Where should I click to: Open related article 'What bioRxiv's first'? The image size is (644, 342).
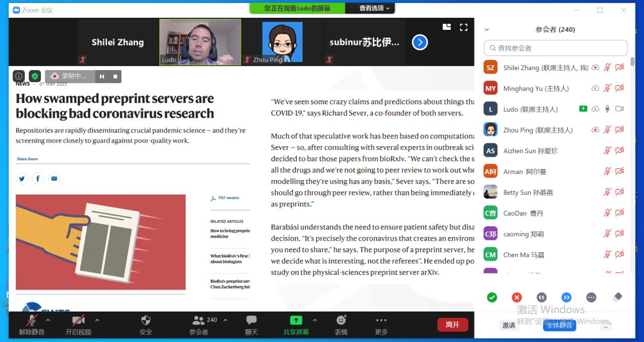[x=230, y=259]
